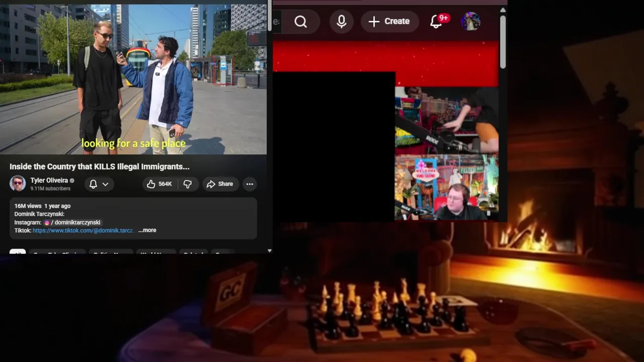Image resolution: width=644 pixels, height=362 pixels.
Task: Open YouTube search via magnifier icon
Action: pyautogui.click(x=301, y=22)
